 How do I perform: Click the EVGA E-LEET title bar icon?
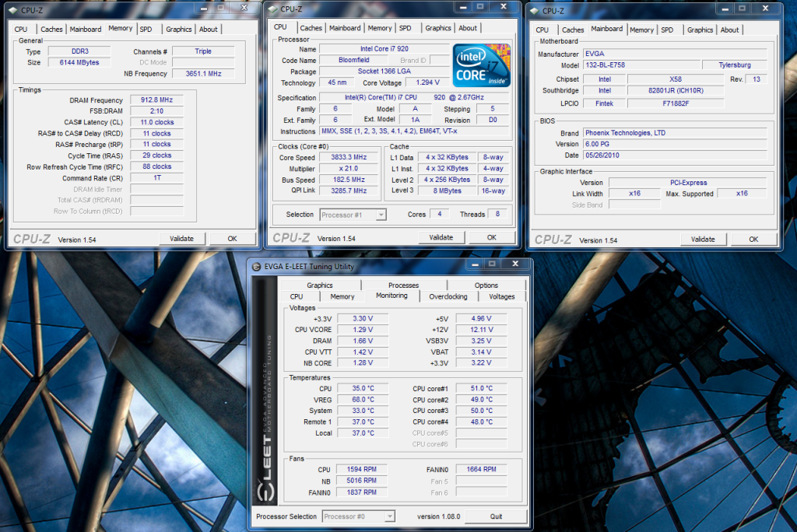[x=258, y=267]
